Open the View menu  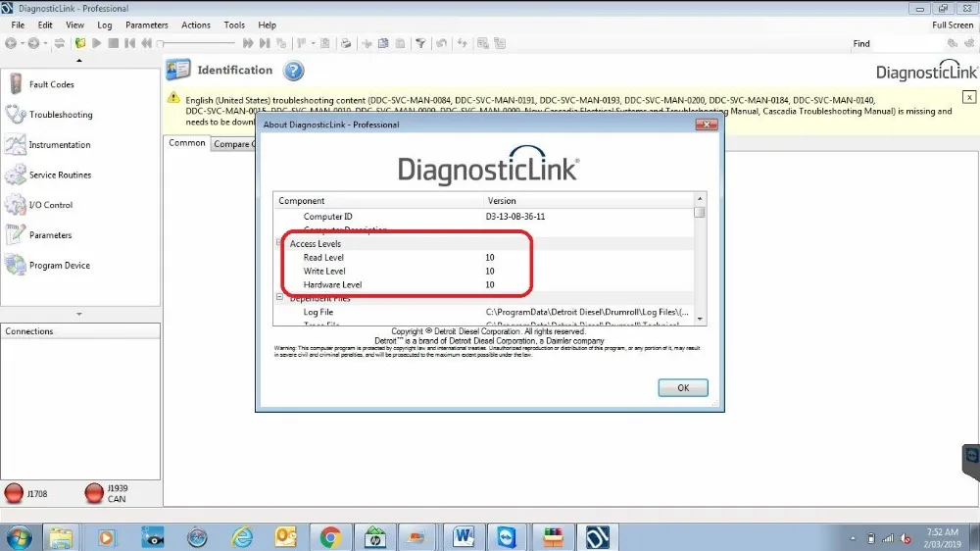tap(75, 25)
